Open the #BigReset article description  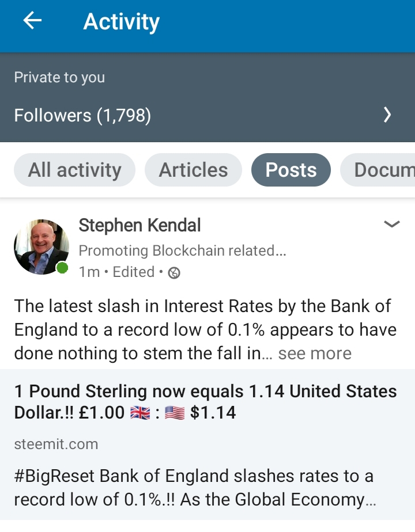[195, 488]
